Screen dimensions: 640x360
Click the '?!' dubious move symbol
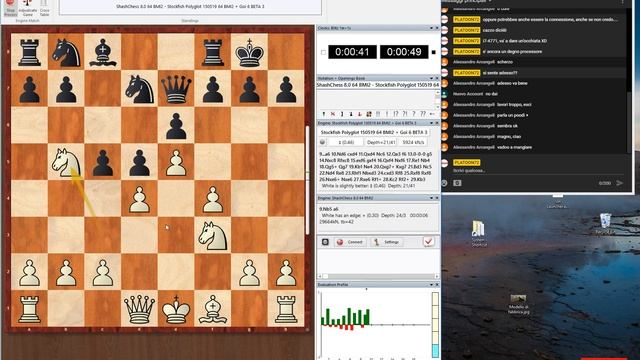pyautogui.click(x=405, y=114)
